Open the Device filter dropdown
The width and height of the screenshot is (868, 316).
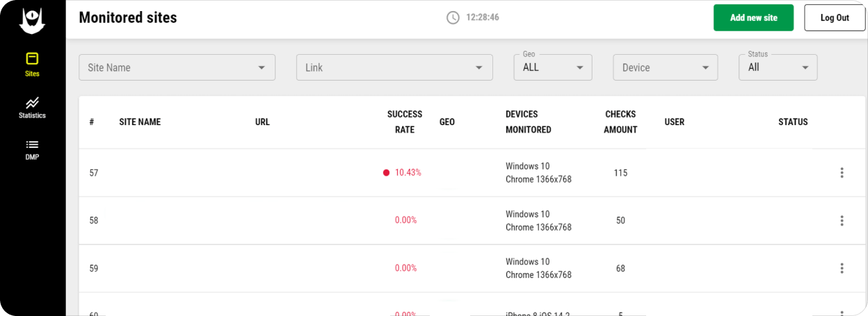coord(665,67)
